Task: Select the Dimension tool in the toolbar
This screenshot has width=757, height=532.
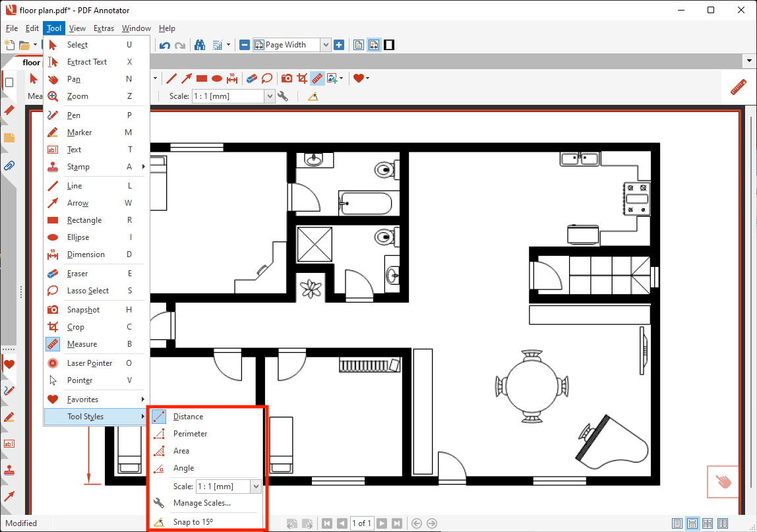Action: 232,78
